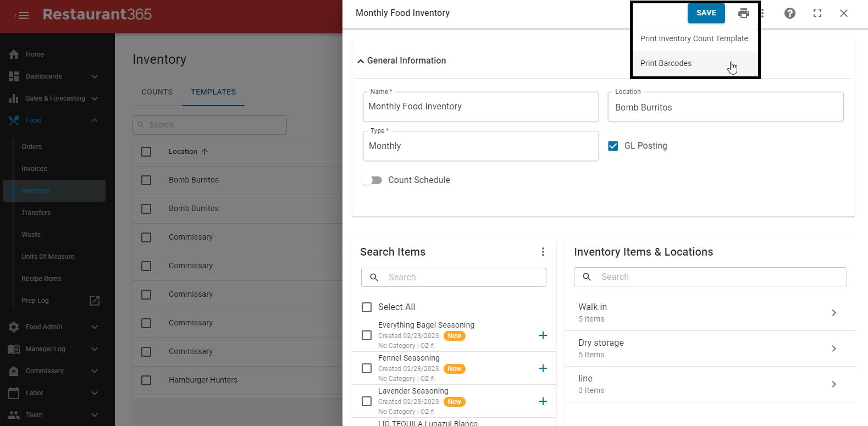This screenshot has width=868, height=426.
Task: Click the SAVE button
Action: point(706,13)
